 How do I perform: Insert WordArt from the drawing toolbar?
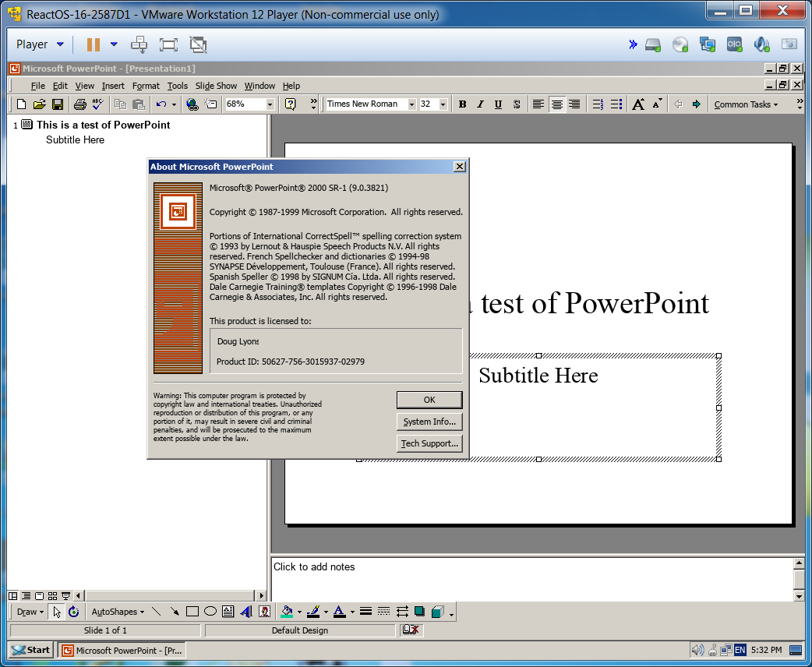coord(246,612)
